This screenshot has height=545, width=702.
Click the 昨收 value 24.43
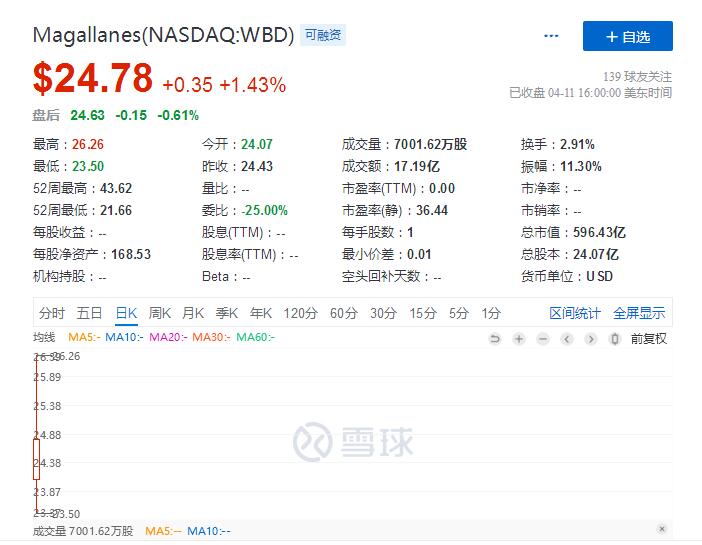click(x=257, y=166)
